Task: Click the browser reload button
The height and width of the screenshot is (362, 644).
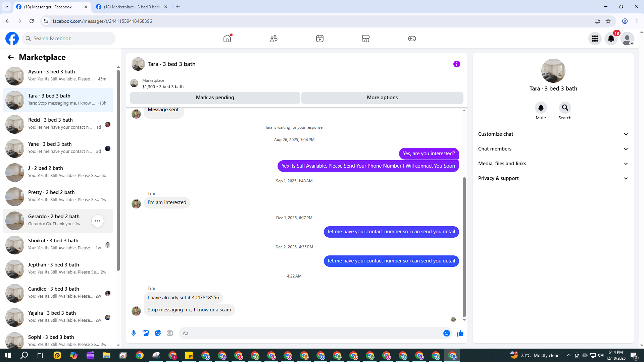Action: pyautogui.click(x=32, y=21)
